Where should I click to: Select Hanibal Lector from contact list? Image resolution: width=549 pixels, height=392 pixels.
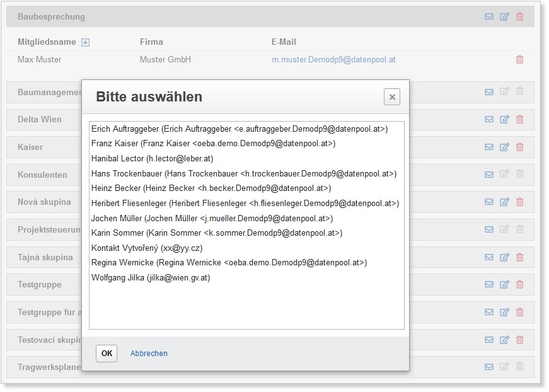tap(152, 158)
